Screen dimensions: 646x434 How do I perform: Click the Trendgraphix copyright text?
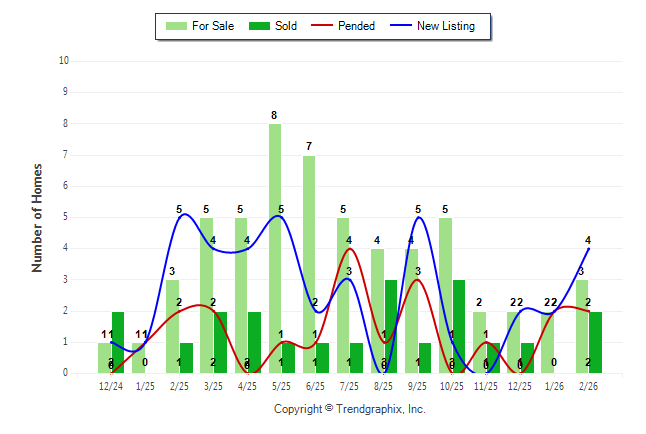point(349,409)
